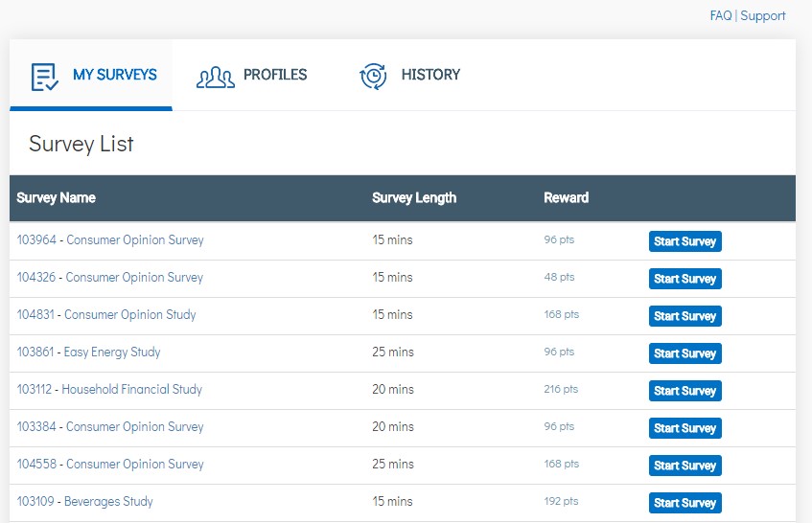This screenshot has height=523, width=812.
Task: Start the 48 pts Consumer Opinion Survey
Action: tap(684, 279)
